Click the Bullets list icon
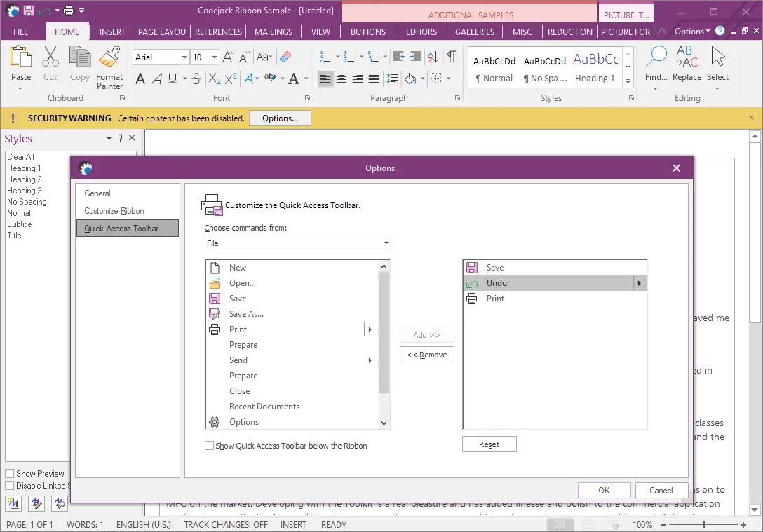The image size is (763, 532). [x=325, y=57]
